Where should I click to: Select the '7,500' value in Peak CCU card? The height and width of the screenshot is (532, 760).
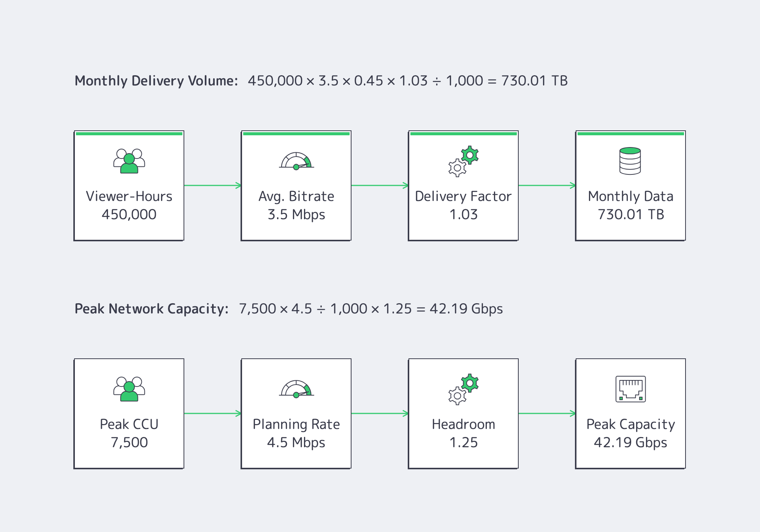(129, 443)
